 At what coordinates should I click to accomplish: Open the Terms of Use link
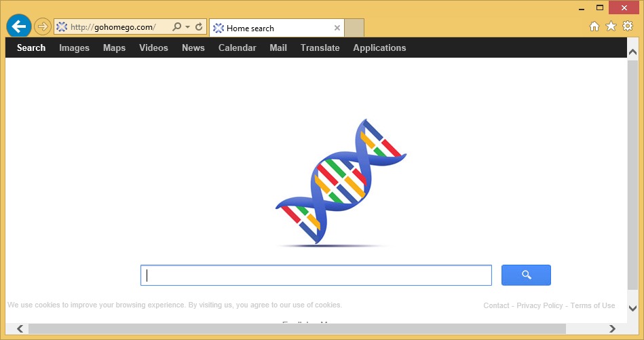click(592, 305)
